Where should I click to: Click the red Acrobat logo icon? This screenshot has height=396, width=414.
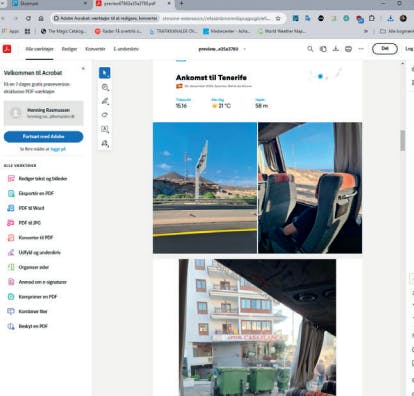[7, 49]
